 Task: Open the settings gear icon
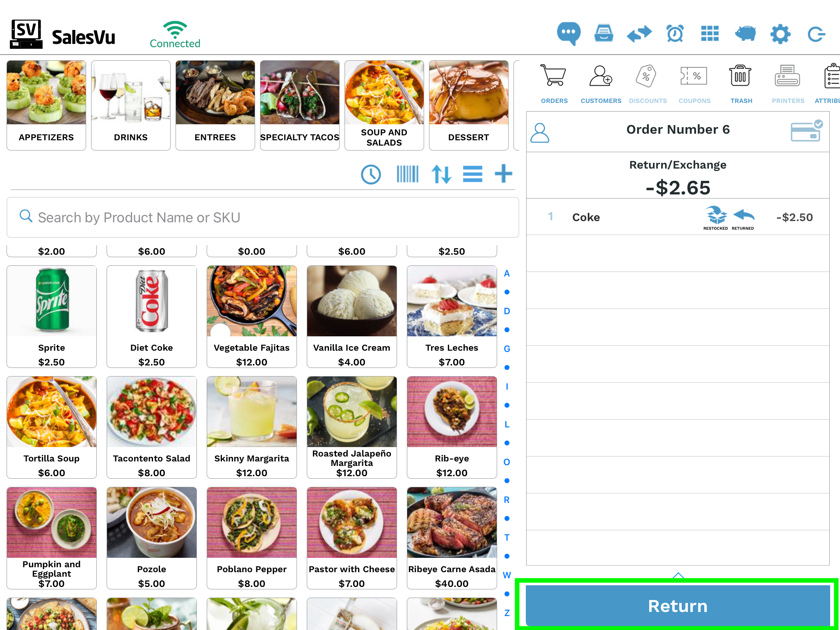point(780,34)
